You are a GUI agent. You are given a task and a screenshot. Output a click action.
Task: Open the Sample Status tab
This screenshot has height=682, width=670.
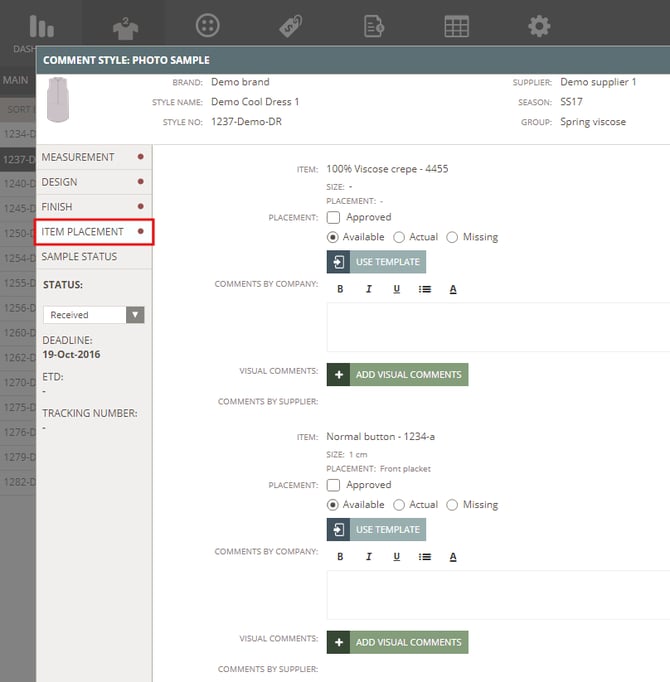coord(79,257)
